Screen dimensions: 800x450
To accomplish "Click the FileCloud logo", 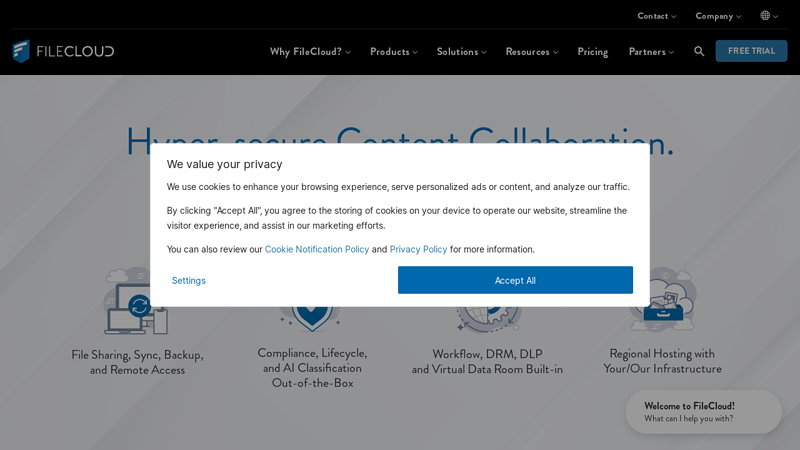I will [63, 51].
